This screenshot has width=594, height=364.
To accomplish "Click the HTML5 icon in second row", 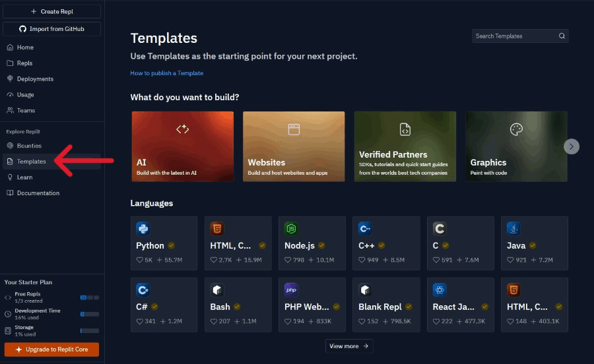I will point(513,290).
